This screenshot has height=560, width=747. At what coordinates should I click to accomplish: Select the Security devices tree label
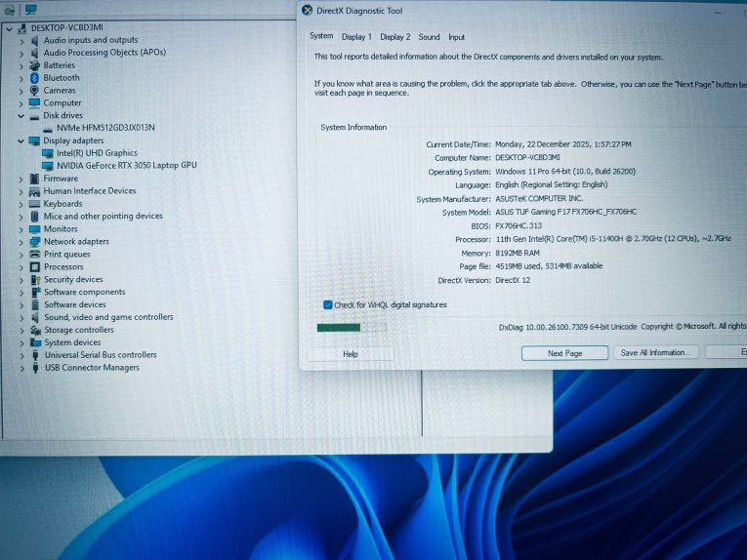tap(73, 279)
